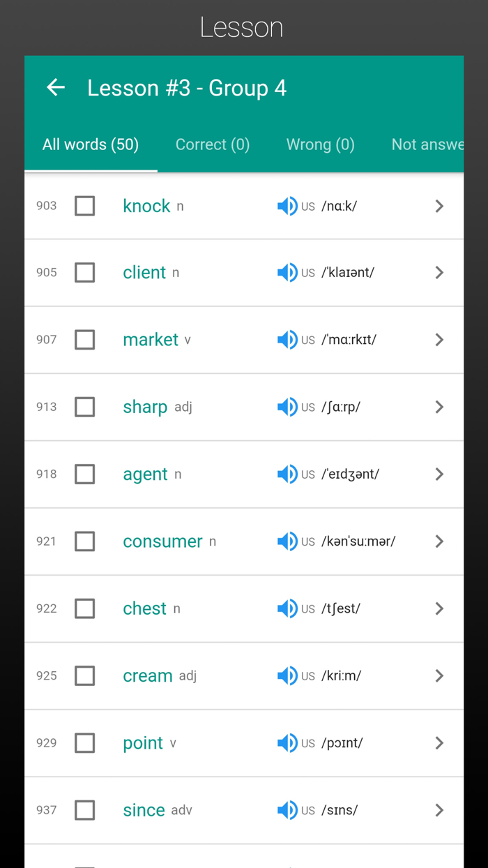The image size is (488, 868).
Task: Switch to the Correct (0) tab
Action: point(213,144)
